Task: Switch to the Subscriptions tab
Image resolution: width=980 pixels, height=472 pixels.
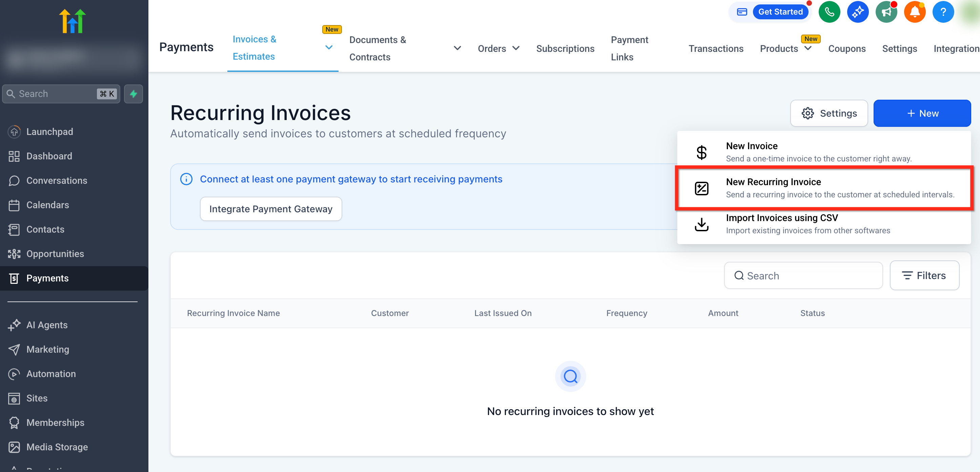Action: pos(565,48)
